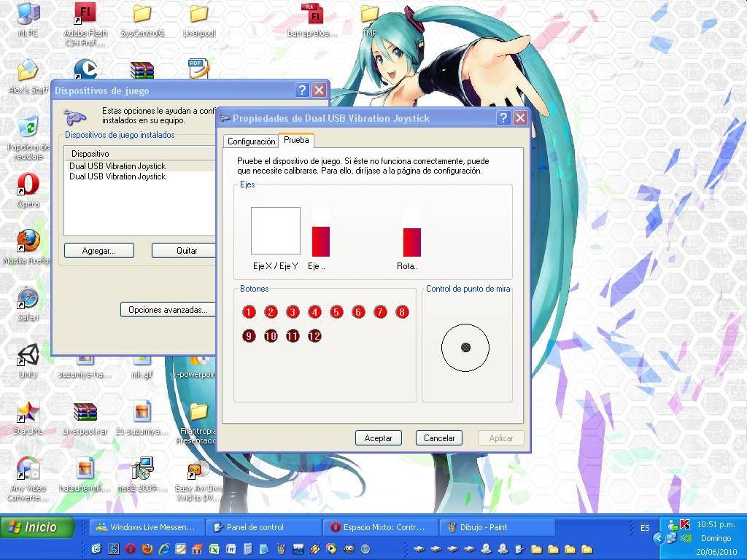Open Alex's Stuff desktop icon
The image size is (747, 560).
click(x=28, y=76)
